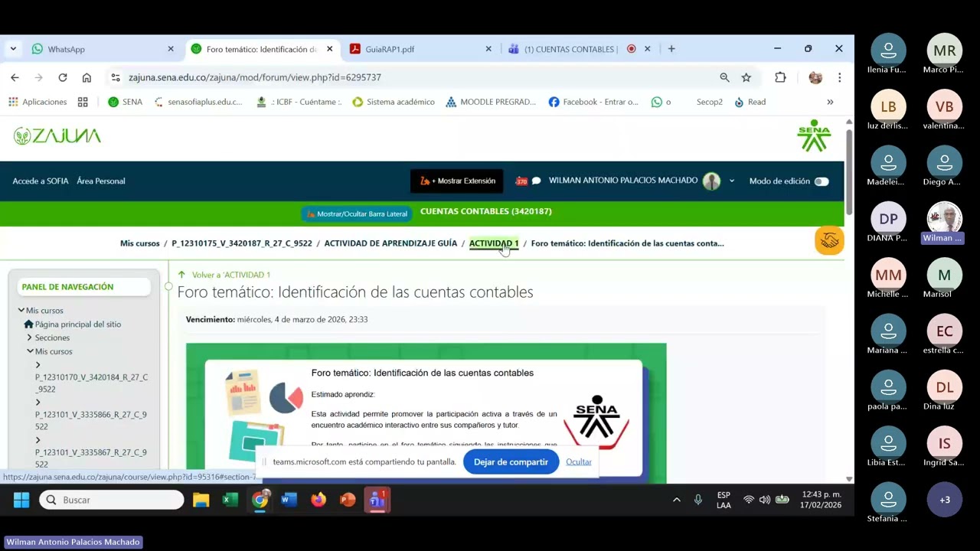Switch to the GuiaRAP1.pdf tab
Viewport: 980px width, 551px height.
tap(420, 49)
